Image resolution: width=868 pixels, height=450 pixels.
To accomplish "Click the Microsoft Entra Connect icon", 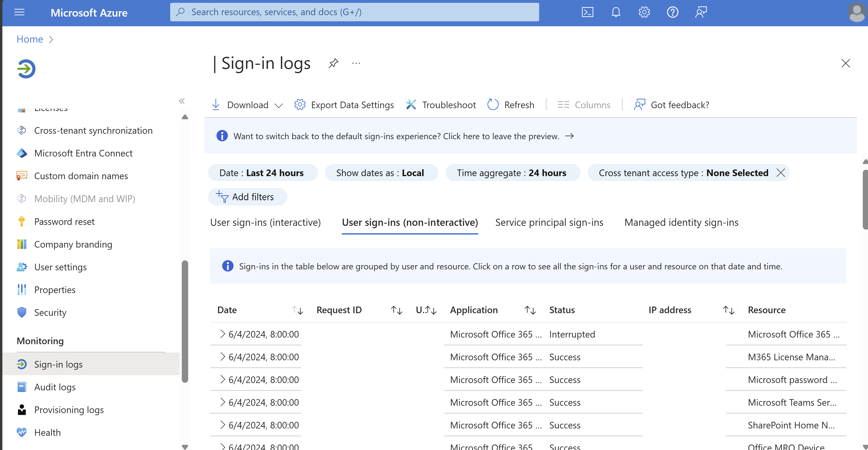I will coord(22,152).
